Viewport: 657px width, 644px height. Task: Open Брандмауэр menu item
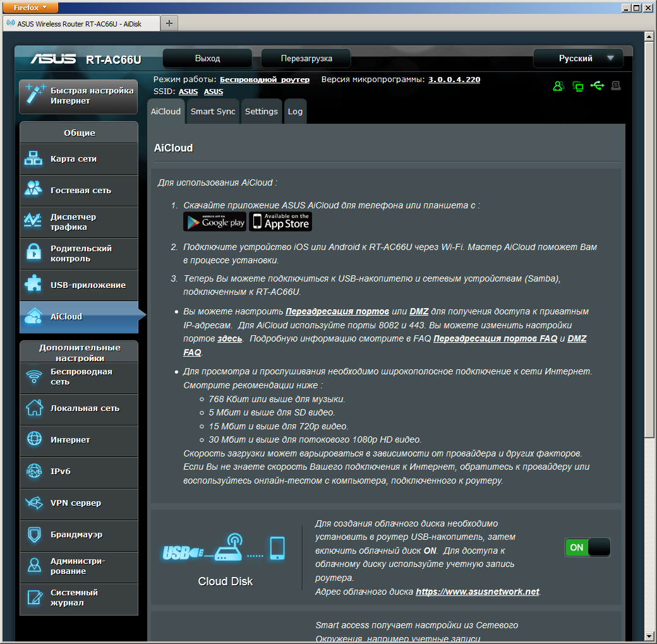(x=79, y=535)
